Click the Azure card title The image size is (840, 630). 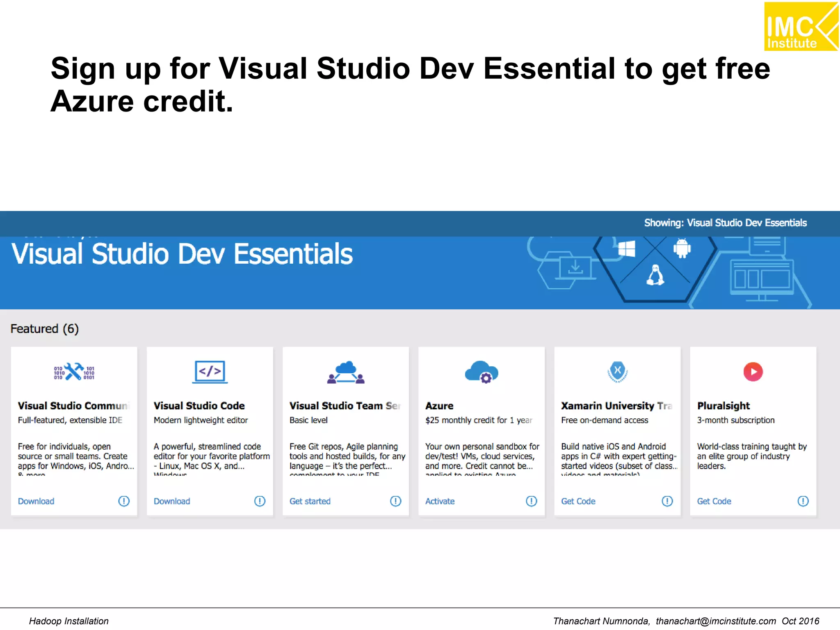click(439, 406)
